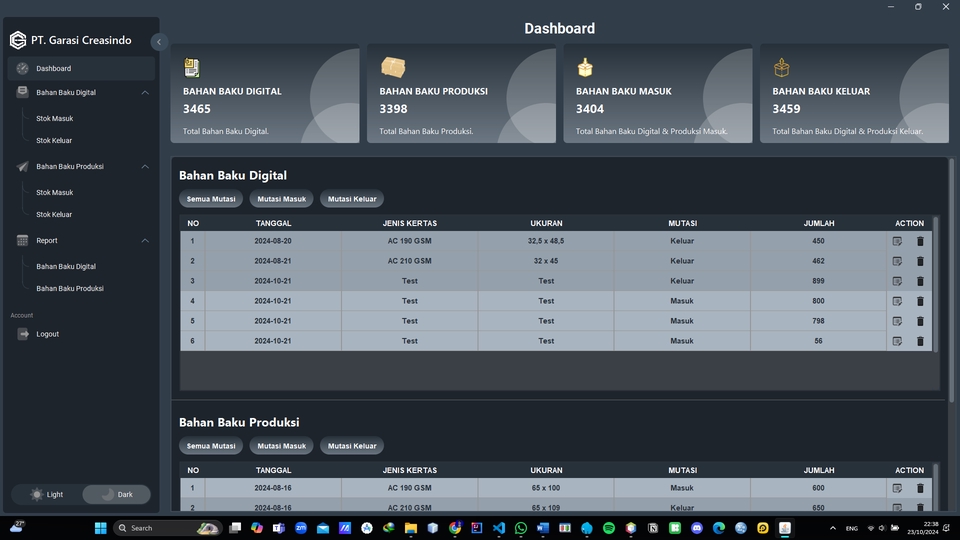
Task: Click the Bahan Baku Keluar card icon
Action: click(781, 67)
